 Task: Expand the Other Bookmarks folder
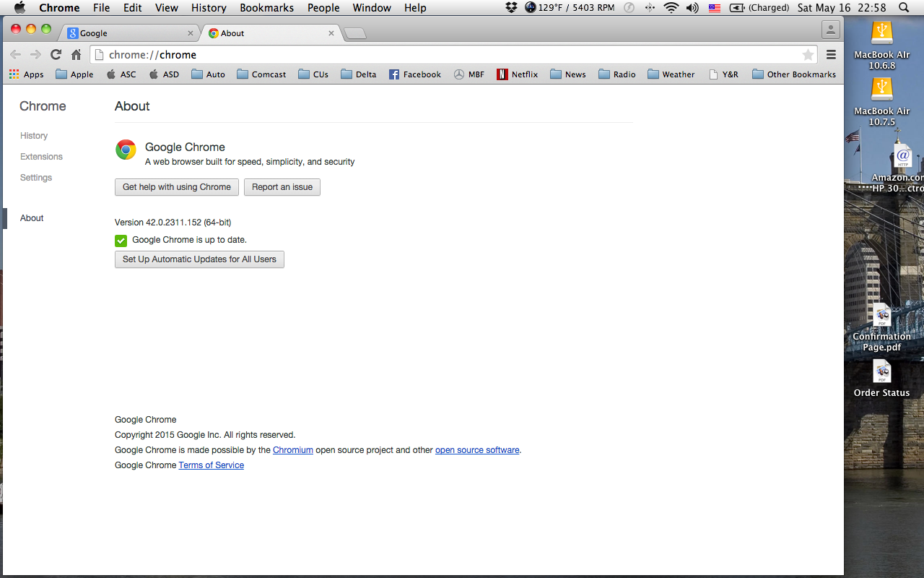pos(794,74)
